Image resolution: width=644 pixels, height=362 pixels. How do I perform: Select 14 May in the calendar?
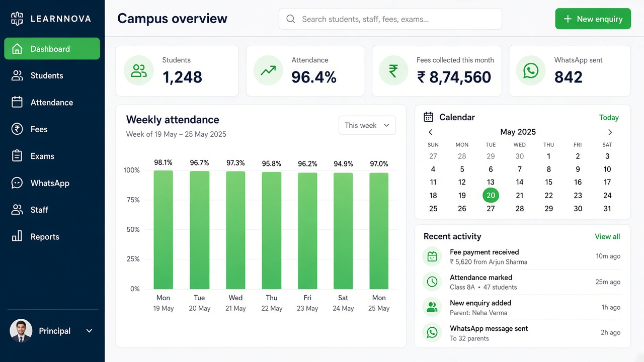pos(520,182)
